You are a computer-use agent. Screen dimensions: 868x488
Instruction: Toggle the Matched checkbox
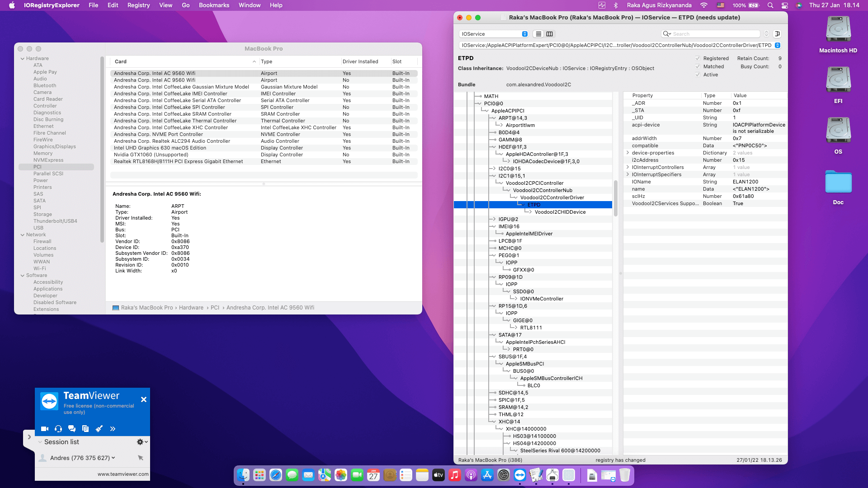[698, 66]
